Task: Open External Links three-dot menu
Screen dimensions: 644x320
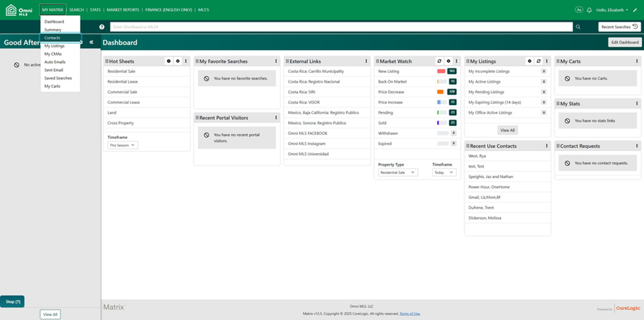Action: 366,61
